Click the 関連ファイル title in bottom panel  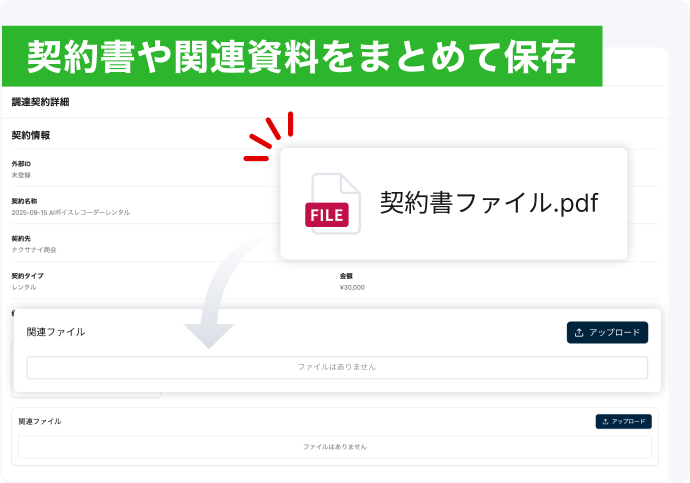tap(40, 422)
